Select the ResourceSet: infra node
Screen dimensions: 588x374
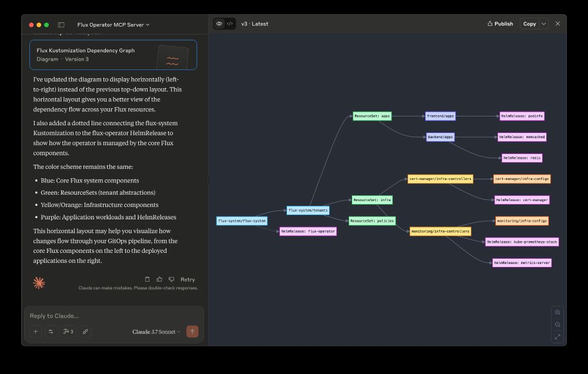pos(372,200)
